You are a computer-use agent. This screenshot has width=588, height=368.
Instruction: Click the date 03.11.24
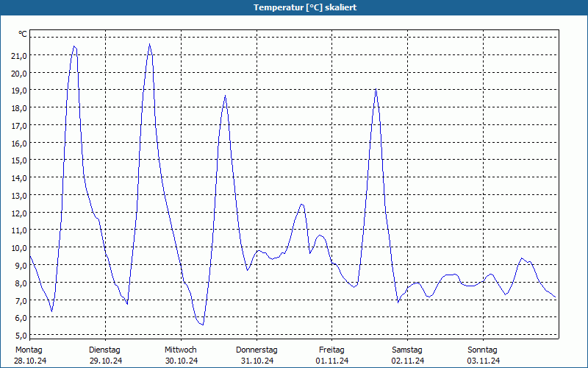[484, 361]
